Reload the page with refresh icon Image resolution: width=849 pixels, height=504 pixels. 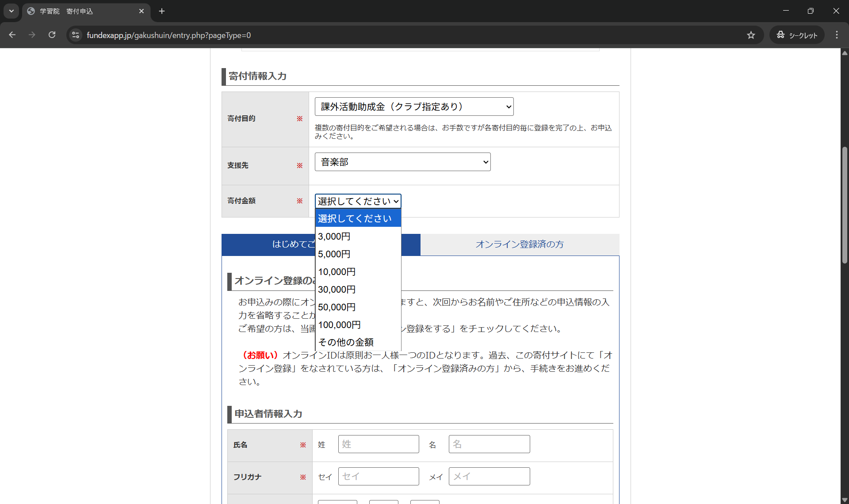(x=52, y=35)
